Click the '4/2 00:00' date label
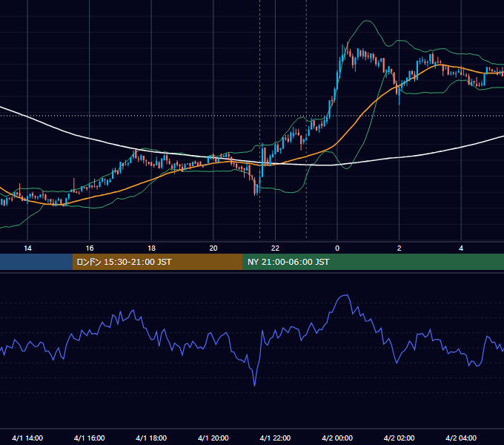The height and width of the screenshot is (445, 504). [x=337, y=438]
